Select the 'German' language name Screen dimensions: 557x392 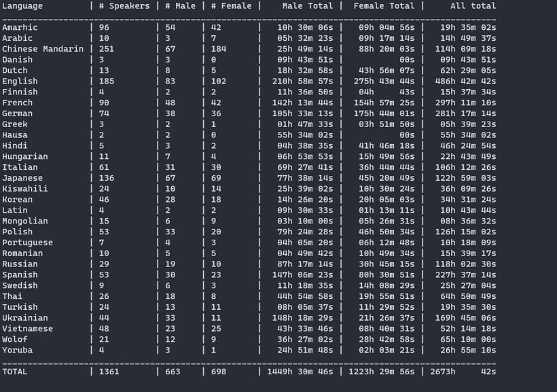click(18, 113)
